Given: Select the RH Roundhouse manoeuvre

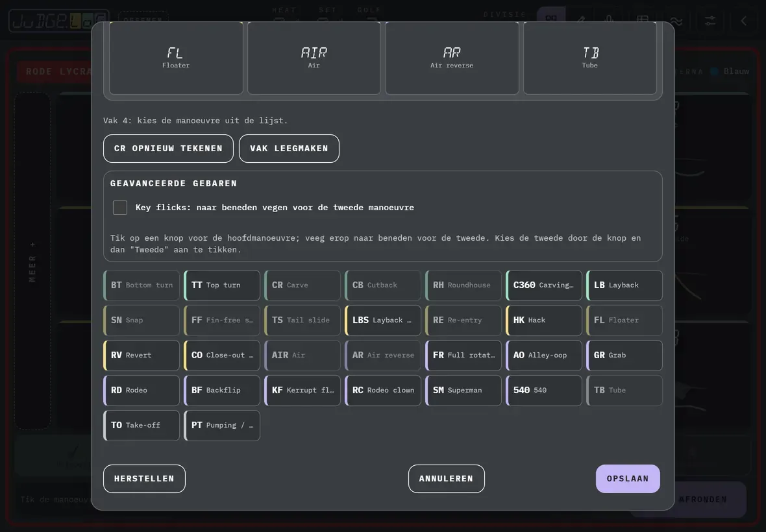Looking at the screenshot, I should click(x=463, y=285).
